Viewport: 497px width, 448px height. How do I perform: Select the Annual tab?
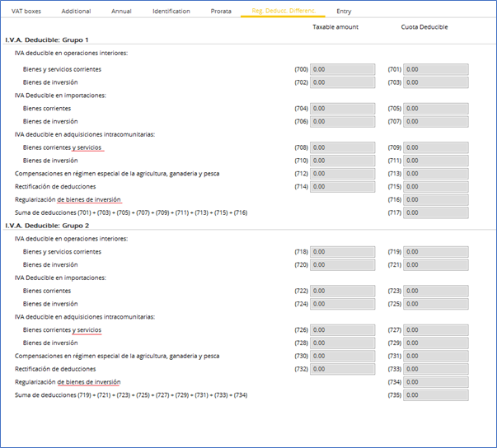(121, 11)
